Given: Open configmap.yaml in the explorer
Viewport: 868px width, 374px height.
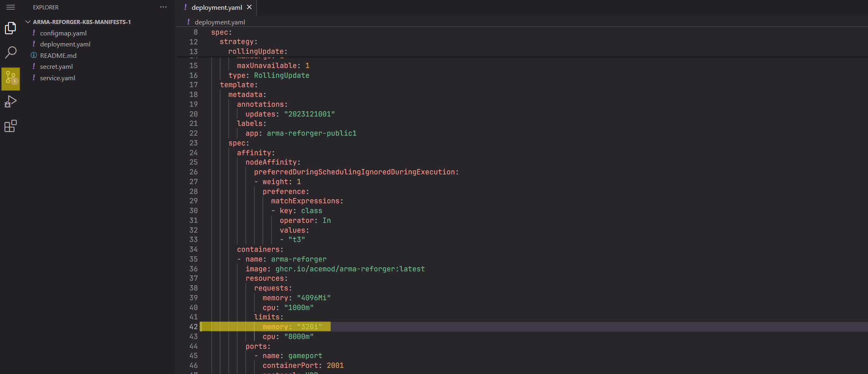Looking at the screenshot, I should click(x=63, y=33).
